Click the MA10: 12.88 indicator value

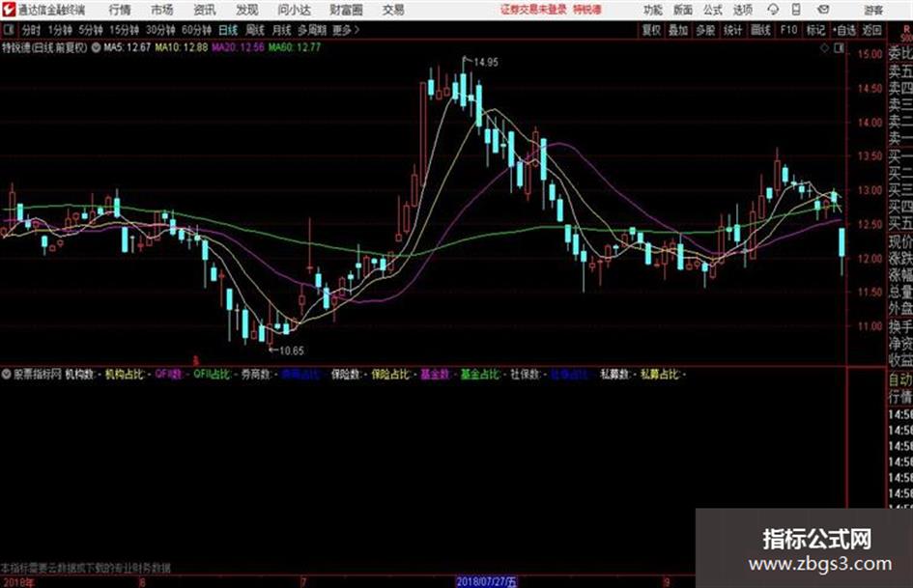coord(181,47)
